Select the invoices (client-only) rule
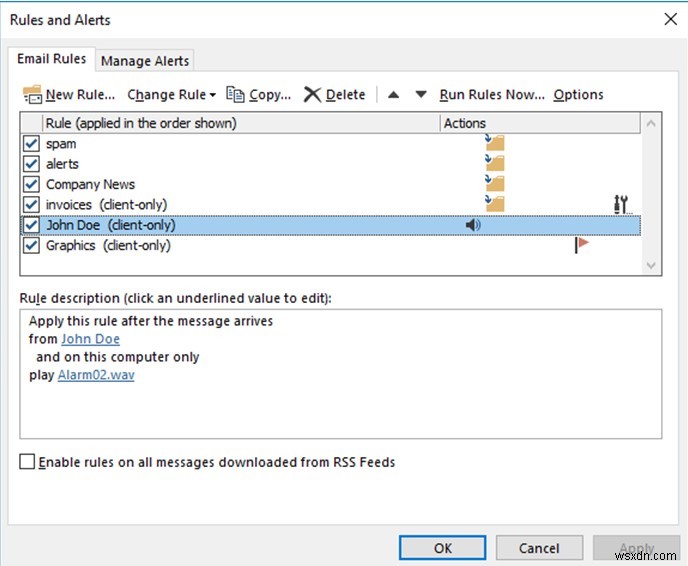This screenshot has width=688, height=566. tap(331, 204)
